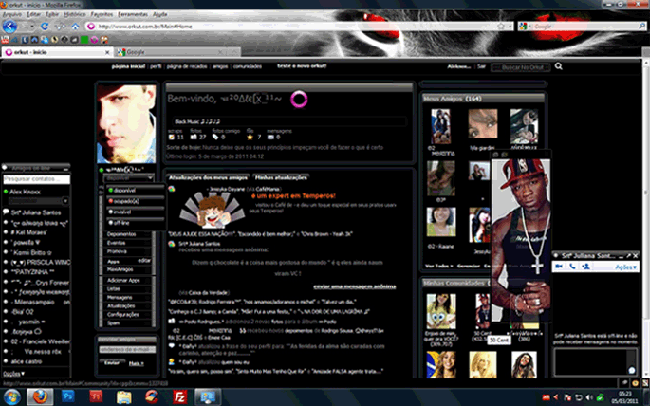Set status to ocupado(a)
Screen dimensions: 650x406
point(135,201)
